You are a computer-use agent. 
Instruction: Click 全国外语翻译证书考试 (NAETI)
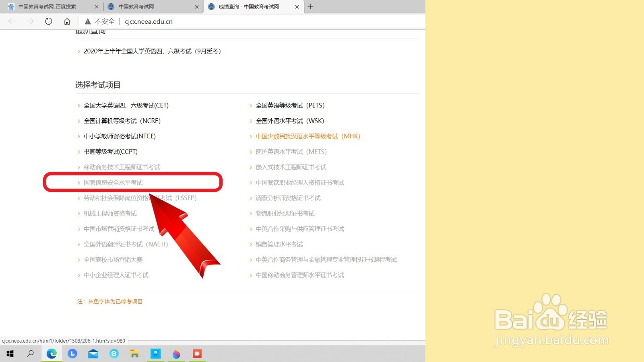coord(126,244)
